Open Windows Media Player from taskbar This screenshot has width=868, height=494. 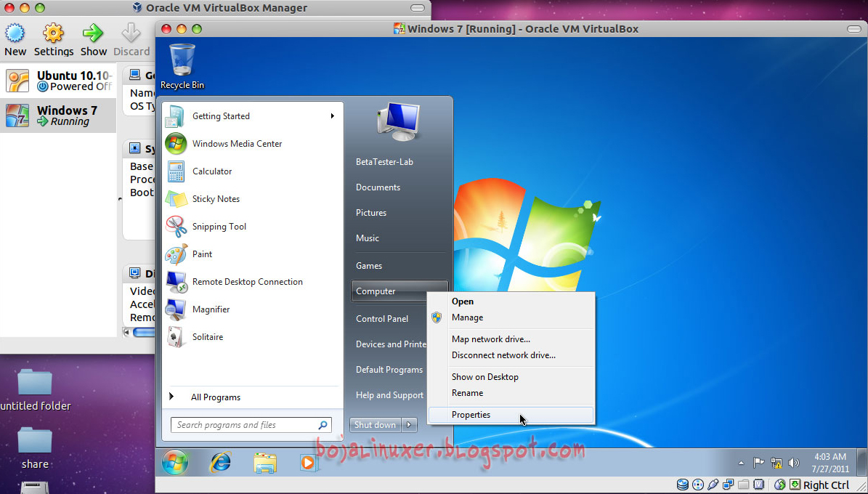pyautogui.click(x=308, y=463)
